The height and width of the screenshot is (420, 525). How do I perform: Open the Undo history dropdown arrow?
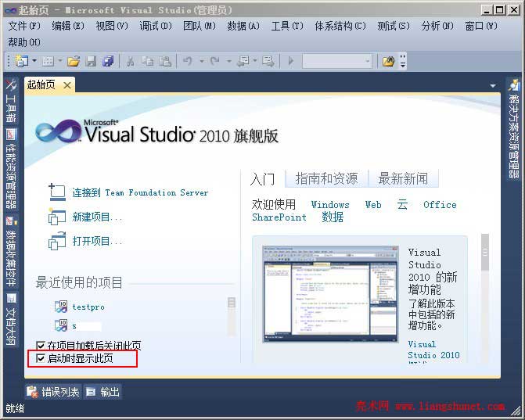tap(202, 61)
